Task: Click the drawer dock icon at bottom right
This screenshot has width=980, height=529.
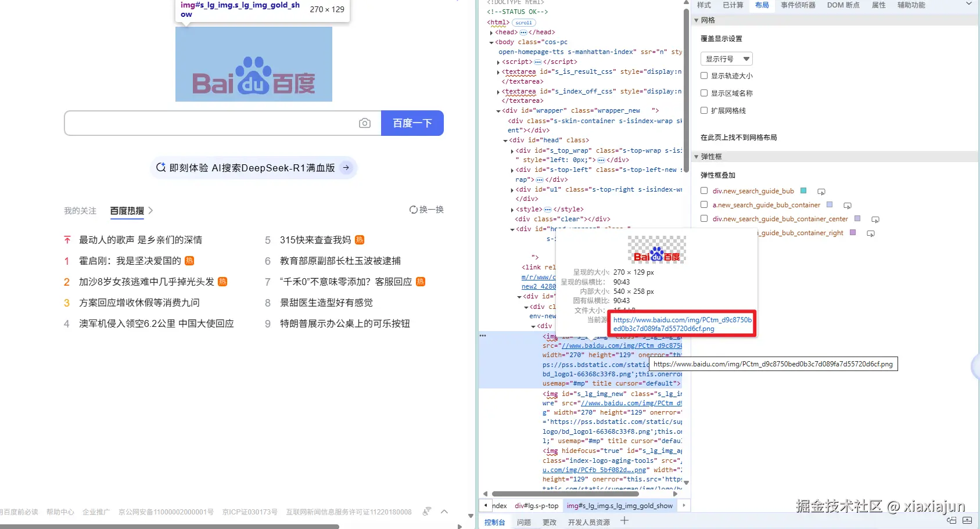Action: coord(952,521)
